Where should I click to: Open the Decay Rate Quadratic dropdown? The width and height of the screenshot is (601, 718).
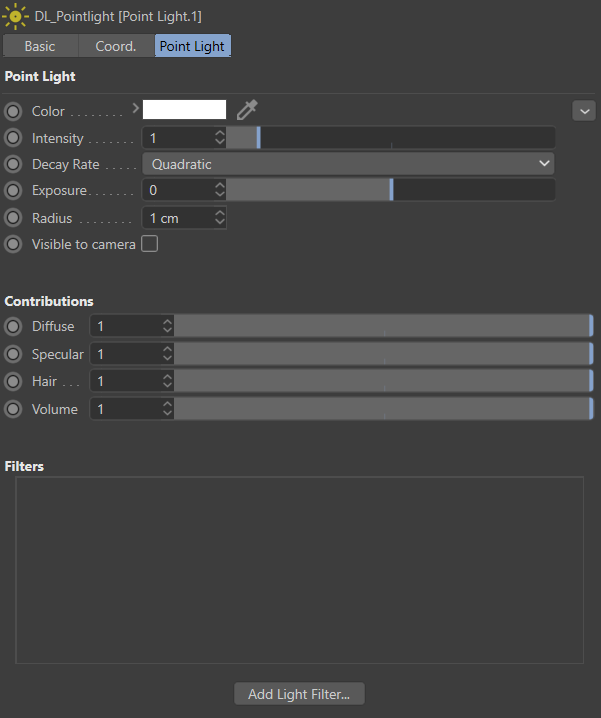348,164
